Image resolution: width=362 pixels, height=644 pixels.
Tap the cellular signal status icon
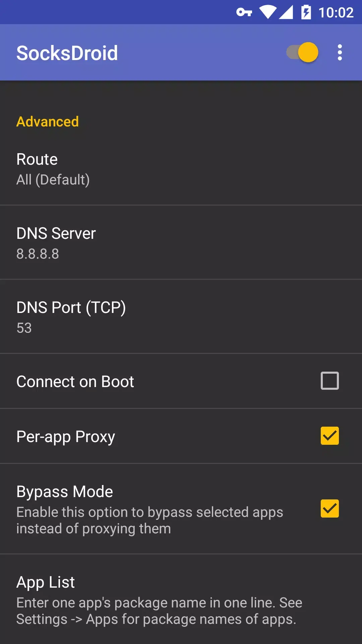(286, 12)
